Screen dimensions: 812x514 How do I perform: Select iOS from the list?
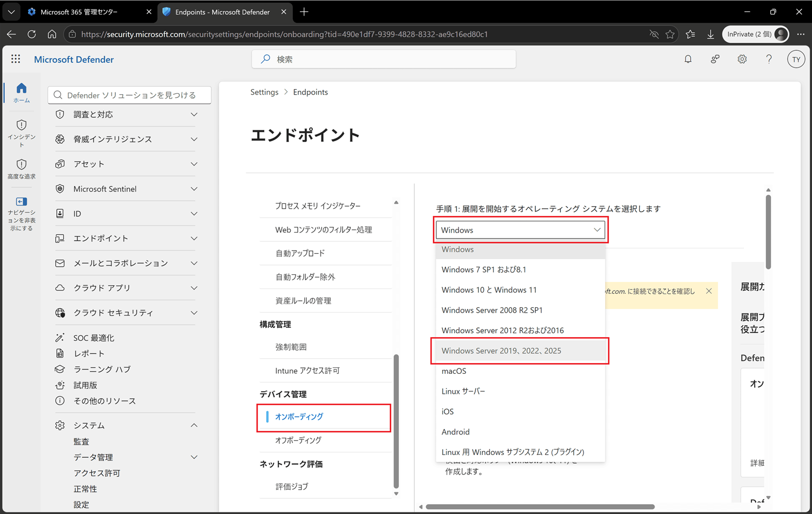520,412
